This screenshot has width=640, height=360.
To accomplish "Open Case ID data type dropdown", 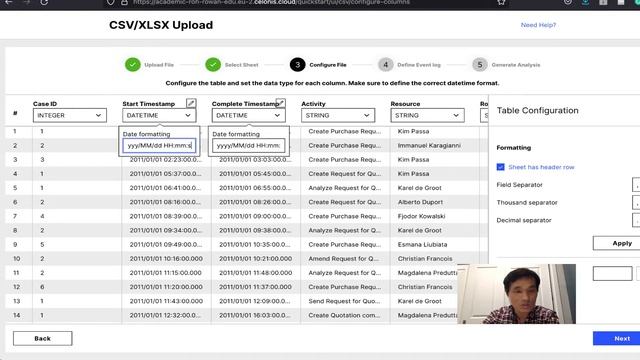I will 70,116.
